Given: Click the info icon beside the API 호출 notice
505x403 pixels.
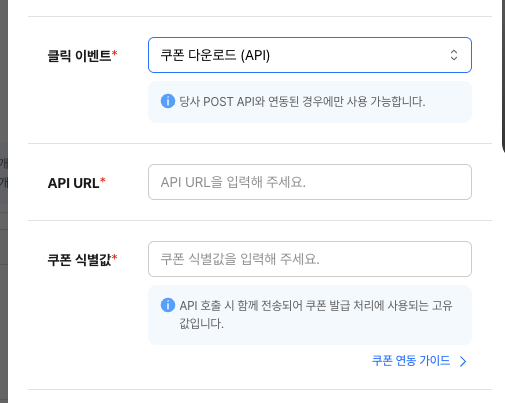Looking at the screenshot, I should [x=168, y=305].
